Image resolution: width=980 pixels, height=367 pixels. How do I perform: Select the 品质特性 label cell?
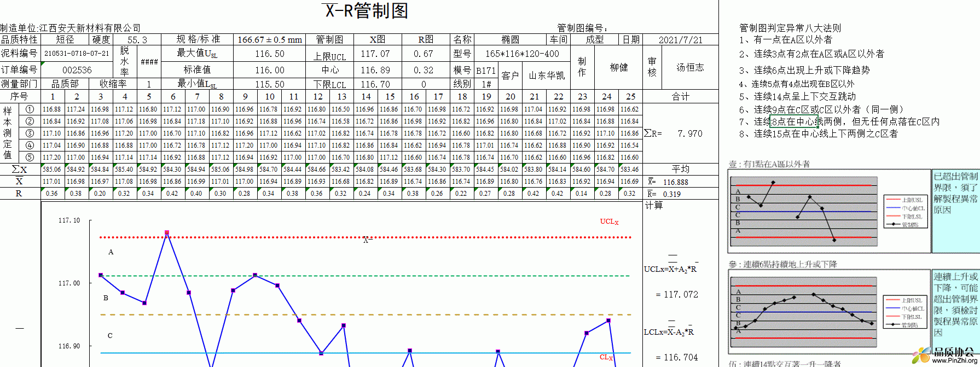20,39
